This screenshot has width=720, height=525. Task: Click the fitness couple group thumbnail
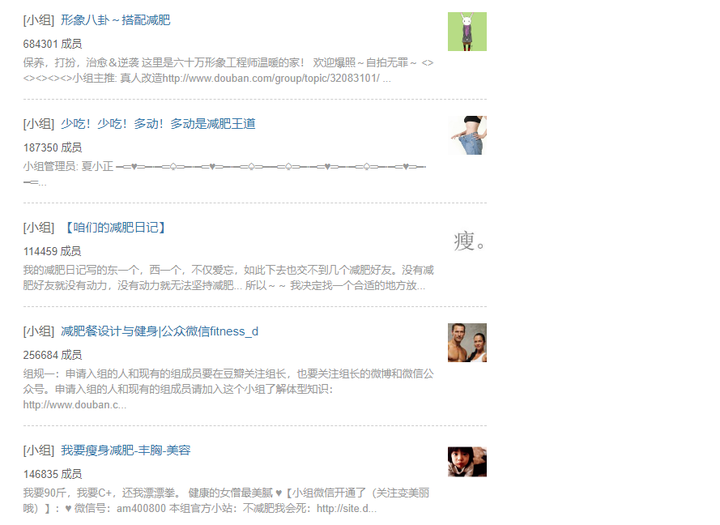467,343
